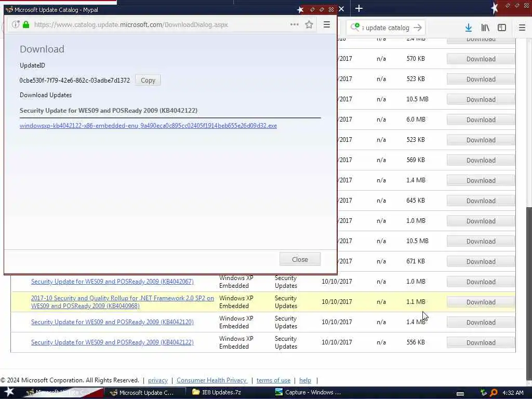Open the page actions three-dots menu
This screenshot has width=532, height=399.
pyautogui.click(x=294, y=24)
